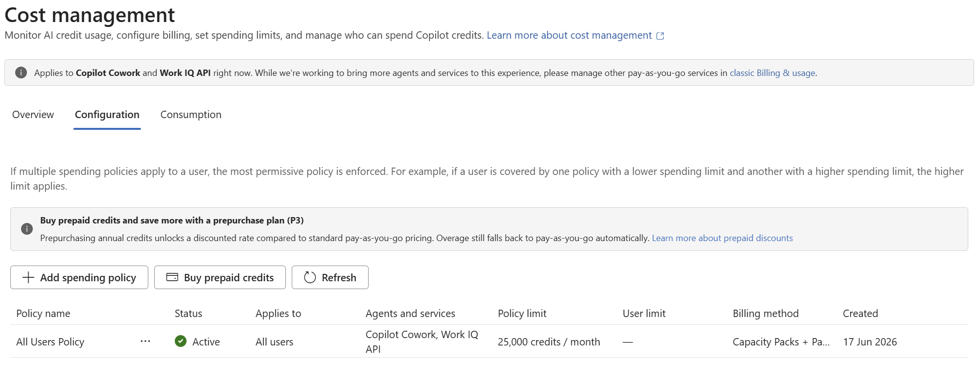Click the green Active status checkmark icon

coord(181,341)
